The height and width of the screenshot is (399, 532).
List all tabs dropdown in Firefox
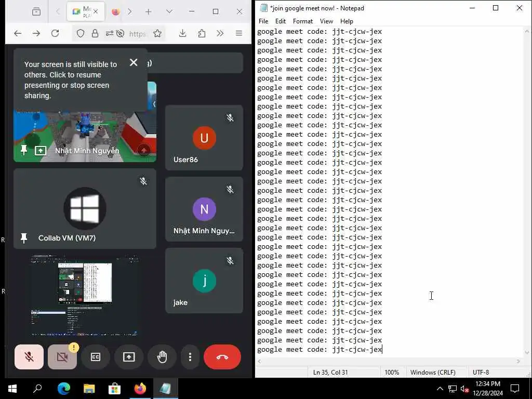click(169, 12)
